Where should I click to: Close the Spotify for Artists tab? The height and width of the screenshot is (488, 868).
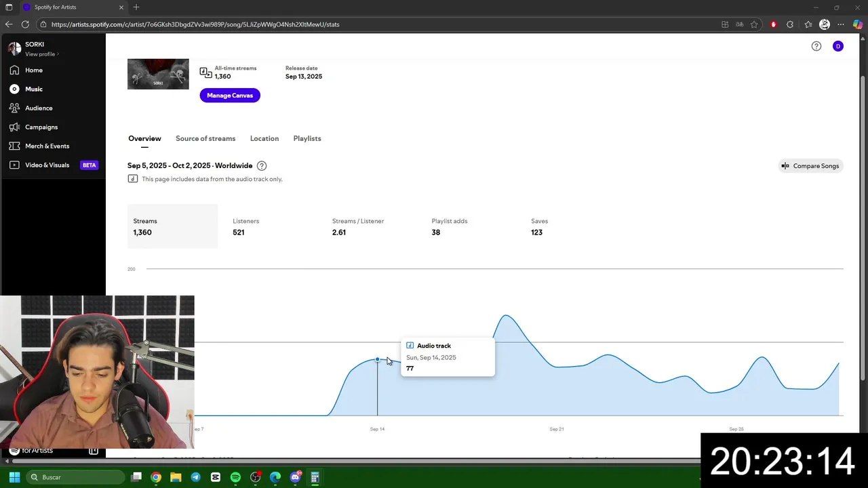coord(122,7)
